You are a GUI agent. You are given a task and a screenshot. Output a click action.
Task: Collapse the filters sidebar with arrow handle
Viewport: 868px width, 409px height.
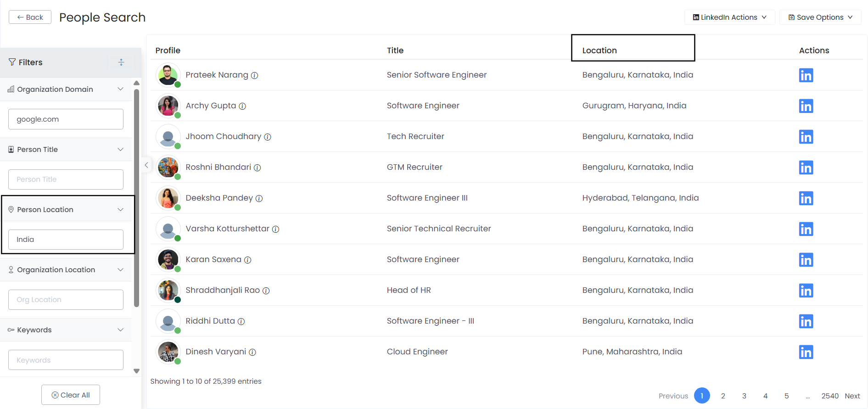(146, 165)
